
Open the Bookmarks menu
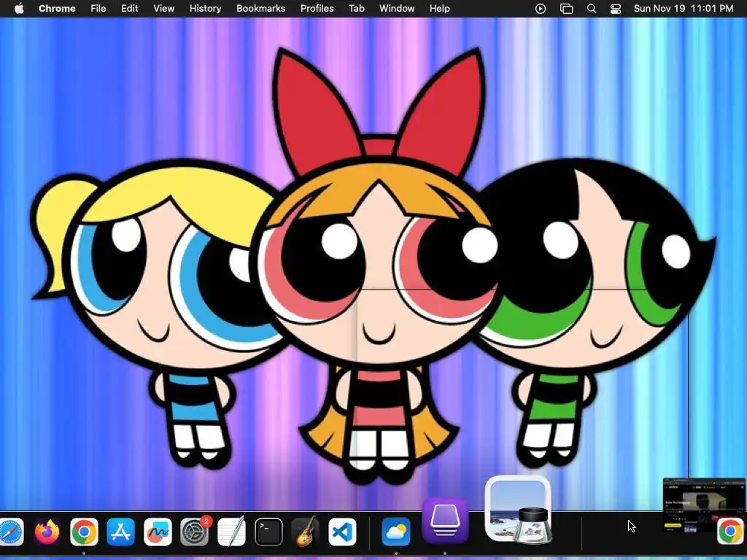260,9
